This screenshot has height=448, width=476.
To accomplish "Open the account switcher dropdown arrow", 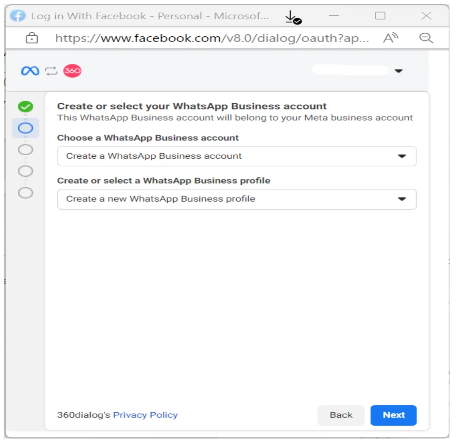I will (x=398, y=71).
